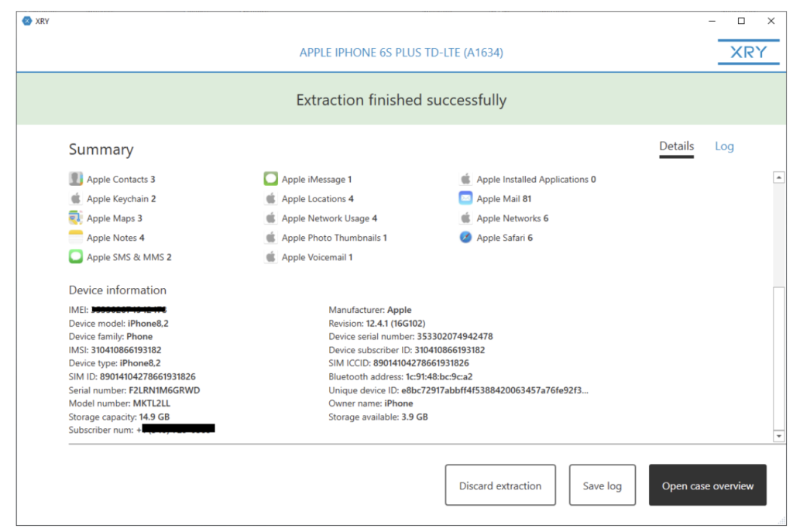Close the XRY window
The width and height of the screenshot is (793, 532).
pyautogui.click(x=771, y=21)
